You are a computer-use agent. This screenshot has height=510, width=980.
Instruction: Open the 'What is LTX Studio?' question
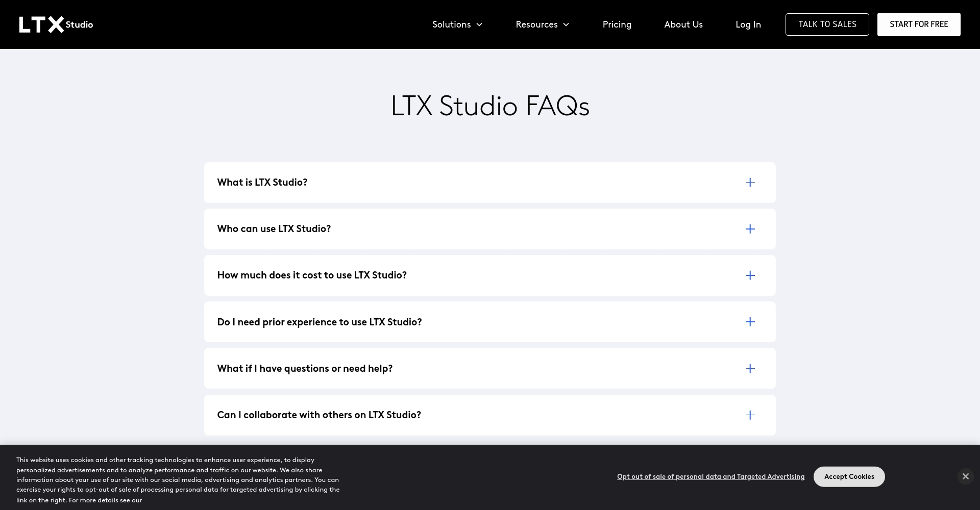(x=490, y=183)
